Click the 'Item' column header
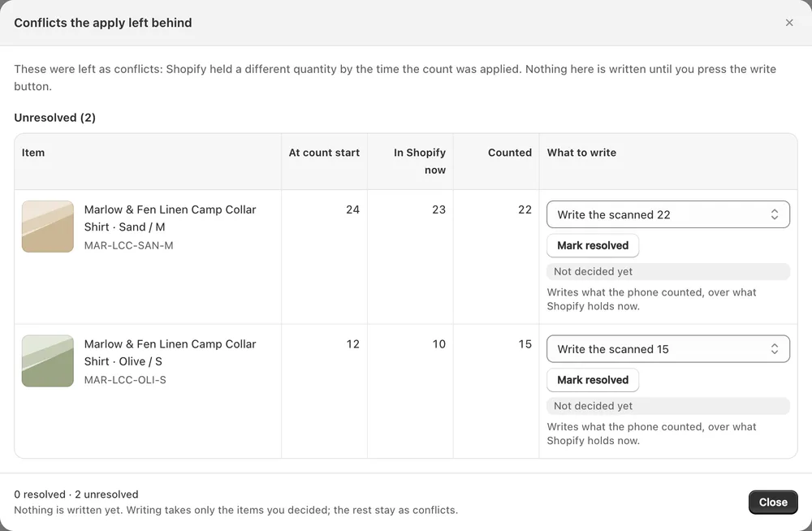Screen dimensions: 812x531 pyautogui.click(x=33, y=153)
